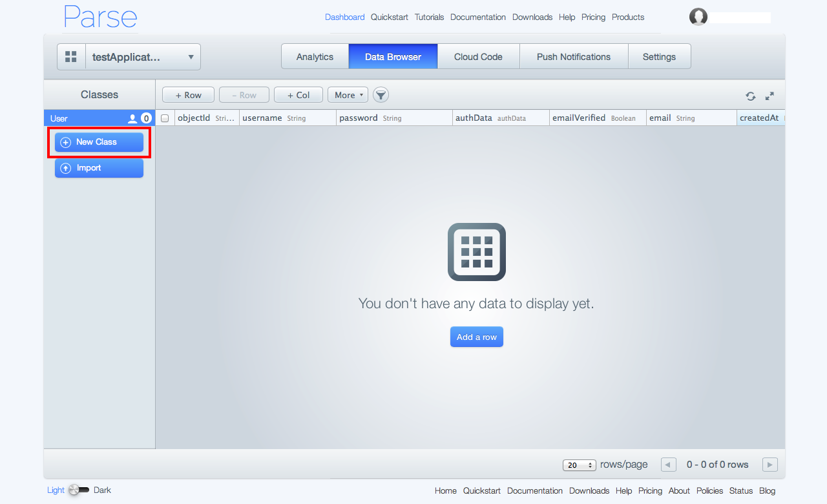827x504 pixels.
Task: Click the createdAt column header
Action: pos(761,118)
